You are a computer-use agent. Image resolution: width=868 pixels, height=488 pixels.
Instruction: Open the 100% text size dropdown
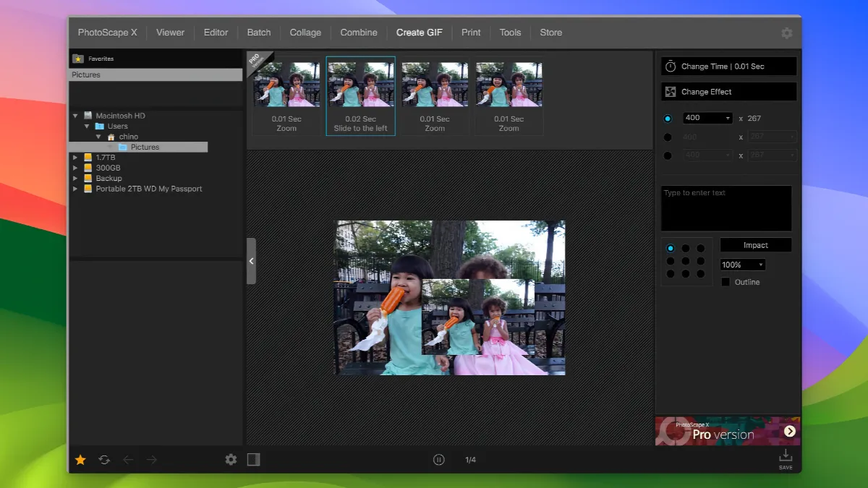[x=741, y=265]
